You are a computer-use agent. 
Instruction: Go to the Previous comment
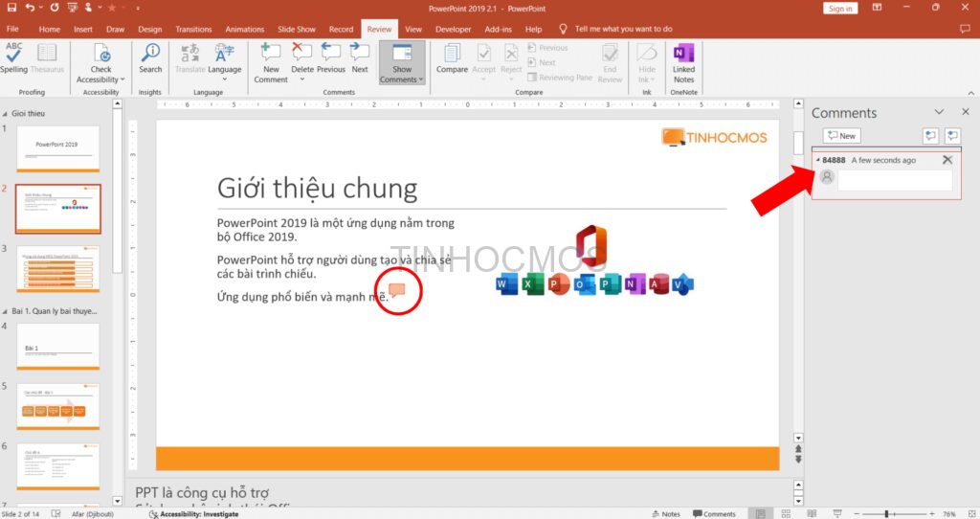[330, 58]
